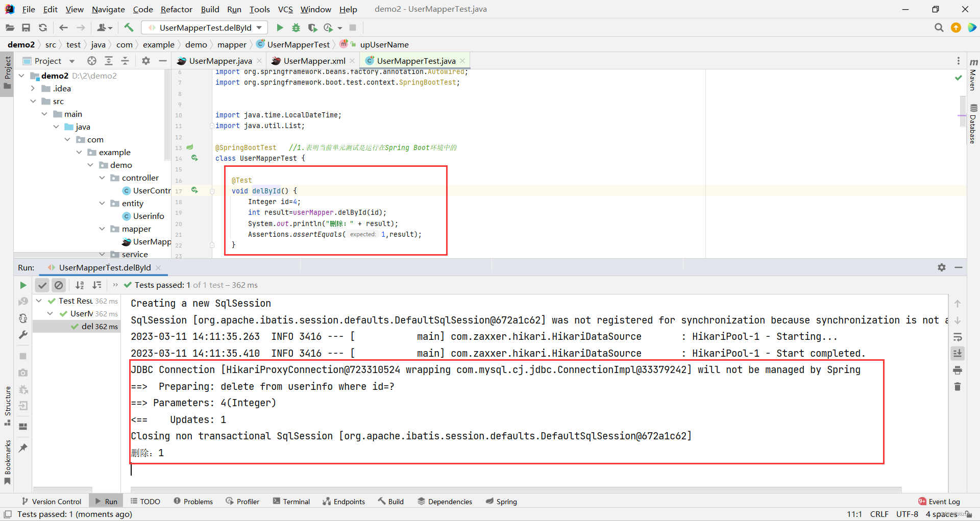Image resolution: width=980 pixels, height=521 pixels.
Task: Collapse the entity package node
Action: 102,203
